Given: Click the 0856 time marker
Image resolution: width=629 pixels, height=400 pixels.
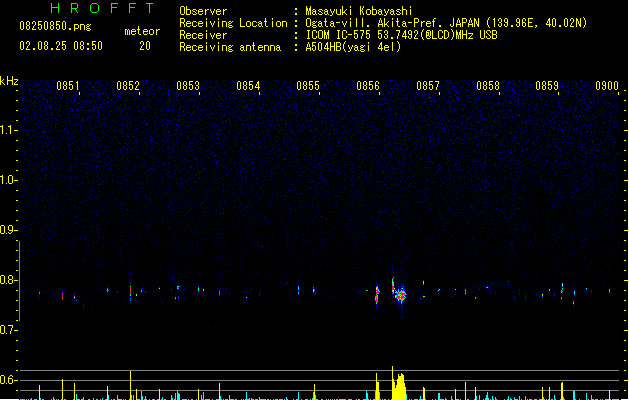Looking at the screenshot, I should click(x=368, y=86).
